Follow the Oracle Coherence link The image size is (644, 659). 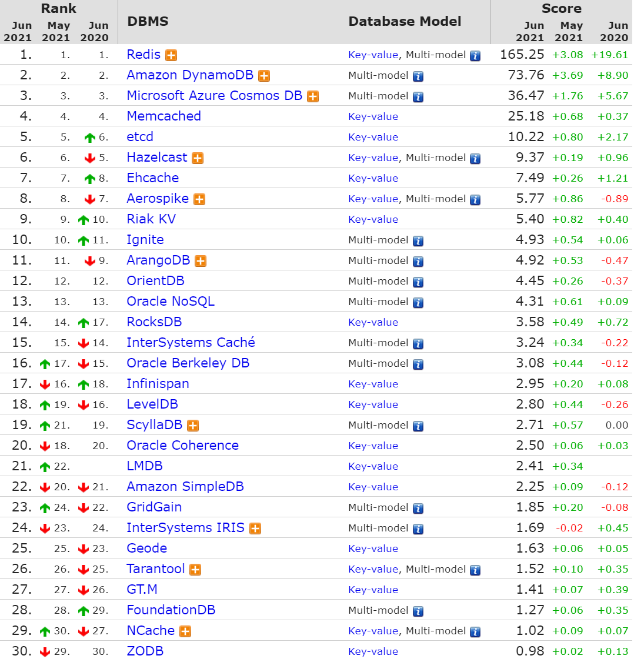tap(182, 446)
